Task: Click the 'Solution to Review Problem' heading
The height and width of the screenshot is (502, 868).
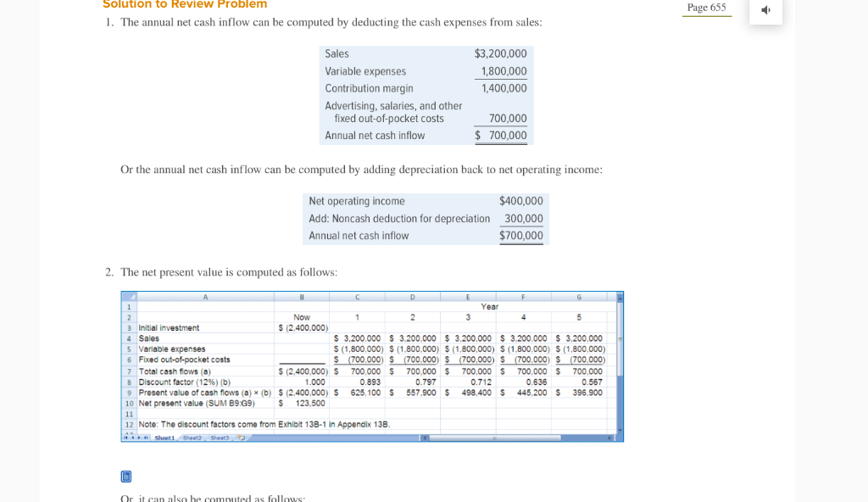Action: point(185,4)
